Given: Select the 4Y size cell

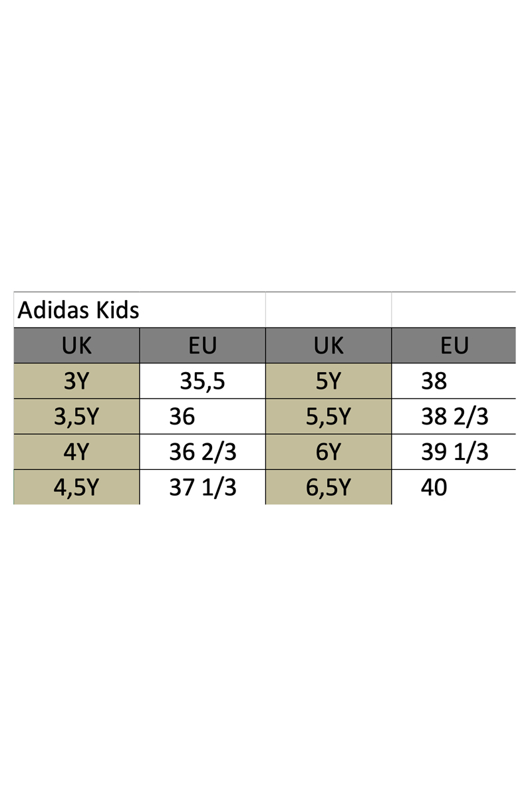Looking at the screenshot, I should pyautogui.click(x=76, y=452).
